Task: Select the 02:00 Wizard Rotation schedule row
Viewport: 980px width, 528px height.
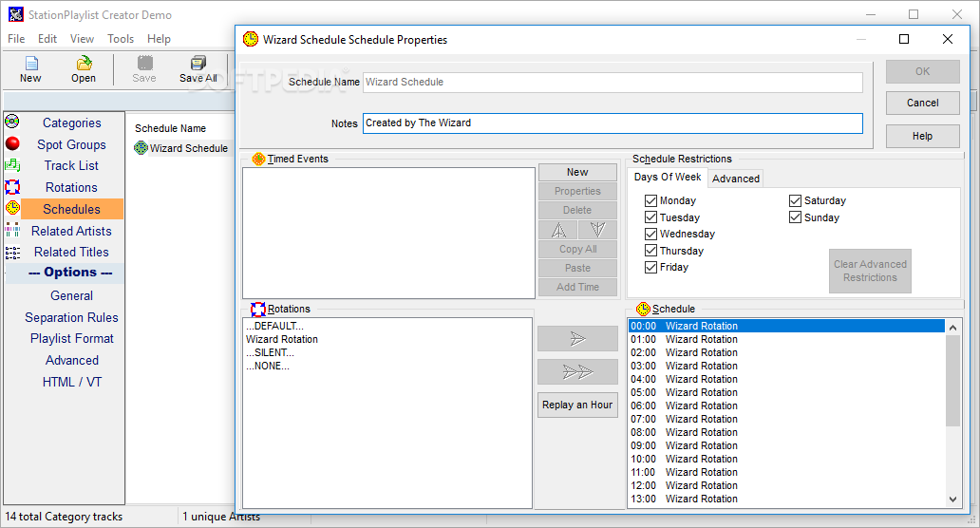Action: (787, 352)
